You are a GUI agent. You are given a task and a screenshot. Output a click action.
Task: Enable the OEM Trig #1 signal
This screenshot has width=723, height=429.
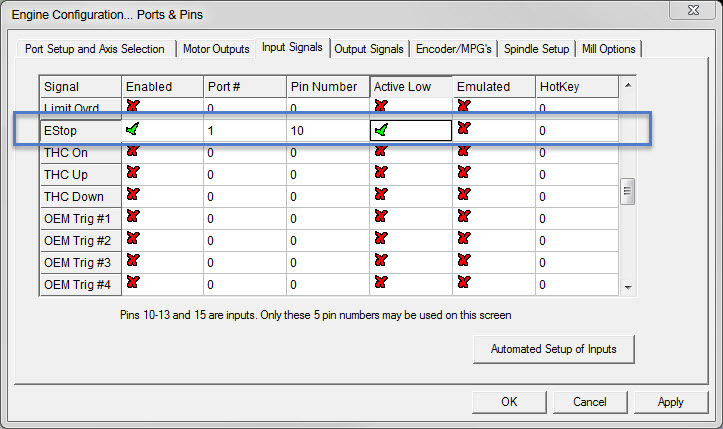point(132,217)
